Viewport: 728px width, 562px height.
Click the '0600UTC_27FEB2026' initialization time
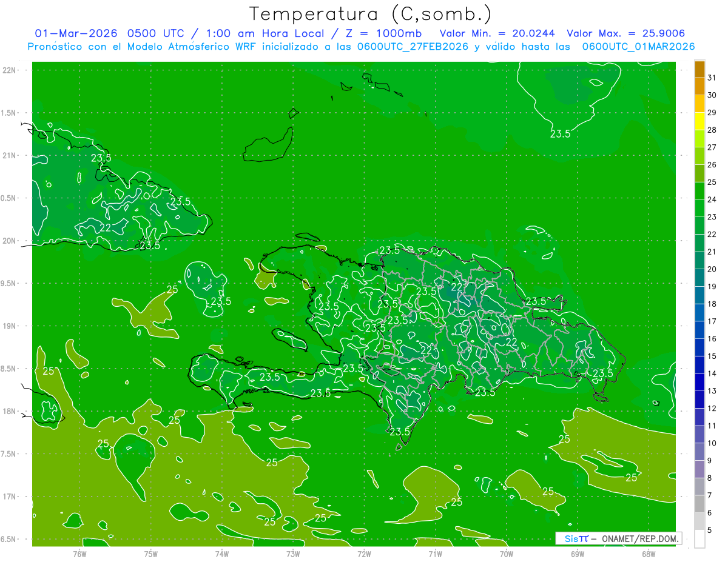pyautogui.click(x=412, y=47)
